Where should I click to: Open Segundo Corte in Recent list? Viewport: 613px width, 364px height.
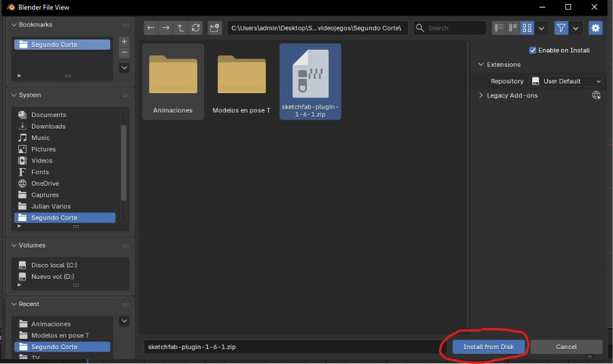(62, 347)
